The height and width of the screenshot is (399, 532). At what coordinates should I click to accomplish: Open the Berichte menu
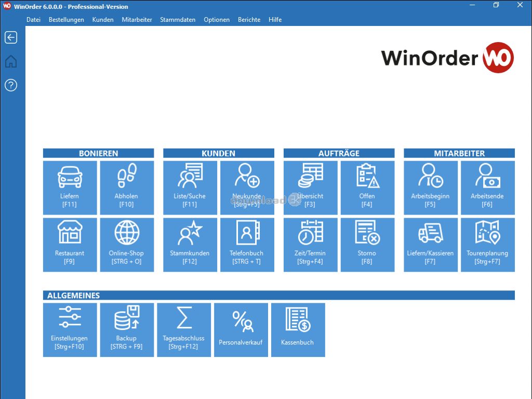point(249,20)
